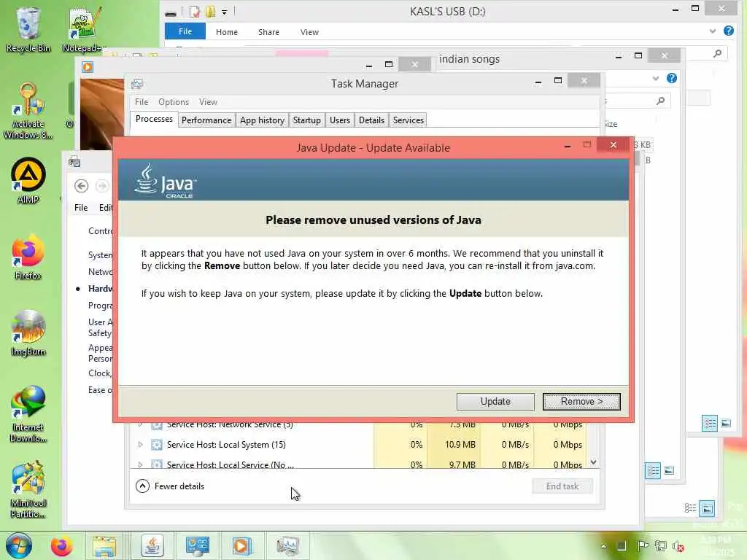Click new folder icon in KASL'S USB toolbar

[210, 12]
